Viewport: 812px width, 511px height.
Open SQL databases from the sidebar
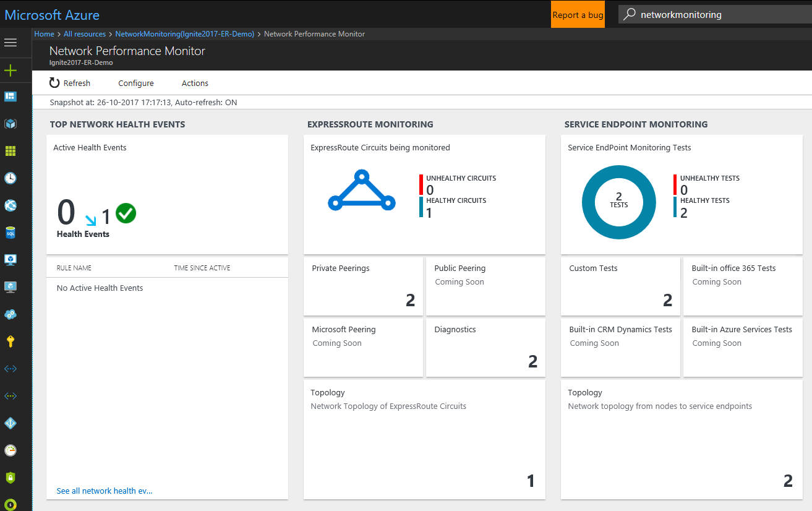point(10,232)
